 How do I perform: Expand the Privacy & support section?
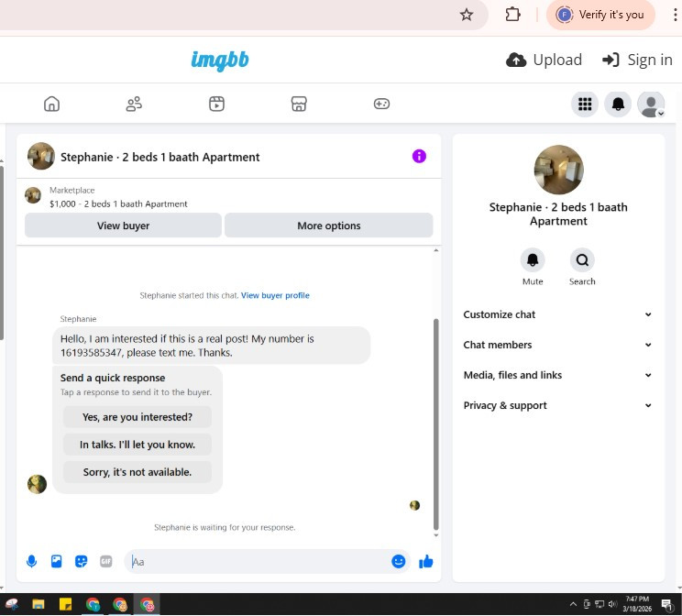(557, 405)
